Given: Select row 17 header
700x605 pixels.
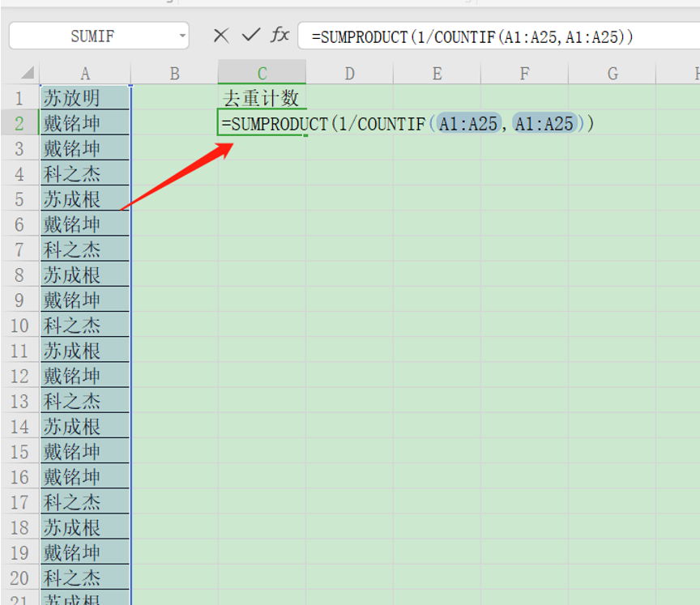Looking at the screenshot, I should coord(19,501).
